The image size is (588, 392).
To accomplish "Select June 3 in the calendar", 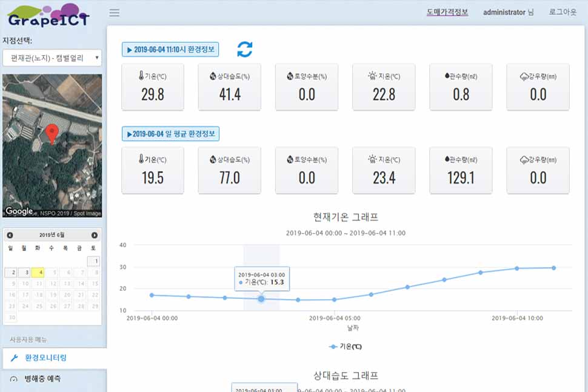I will click(x=24, y=273).
